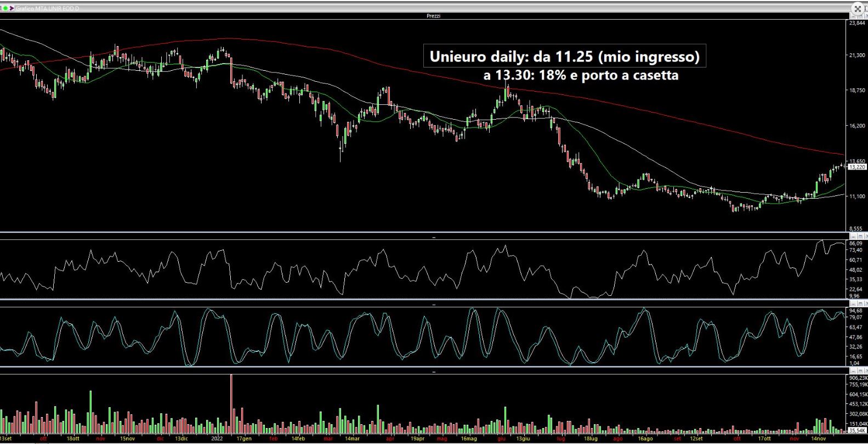The height and width of the screenshot is (444, 868).
Task: Click the current price tag 13,220
Action: click(x=857, y=167)
